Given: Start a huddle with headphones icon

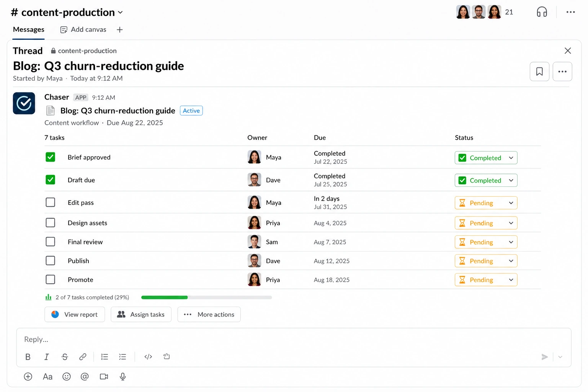Looking at the screenshot, I should pos(542,12).
